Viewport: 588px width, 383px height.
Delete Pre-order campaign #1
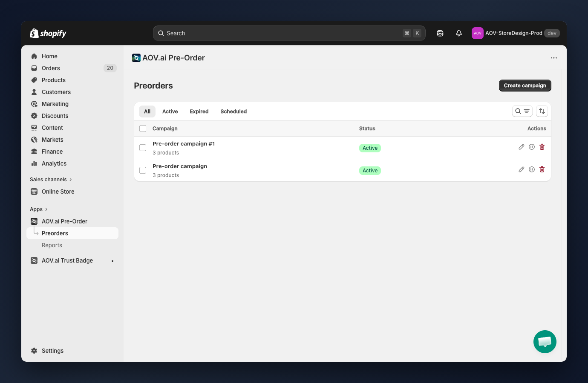pyautogui.click(x=542, y=147)
